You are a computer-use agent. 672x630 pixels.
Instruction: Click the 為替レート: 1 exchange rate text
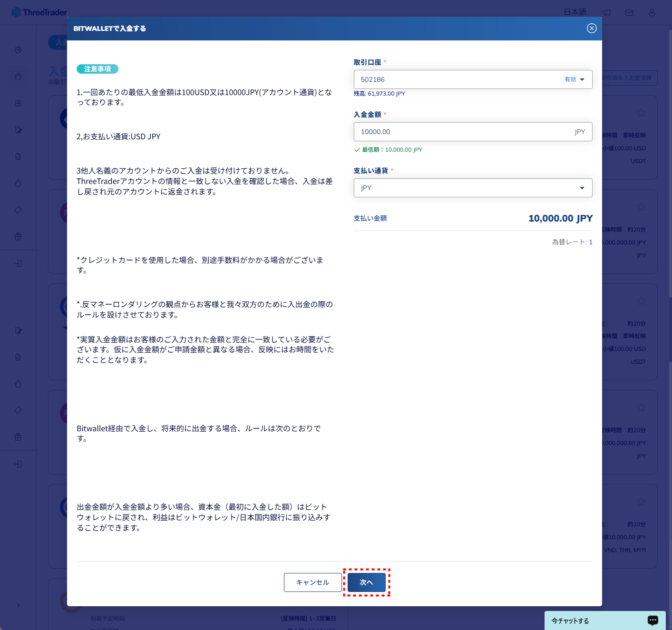click(x=572, y=242)
